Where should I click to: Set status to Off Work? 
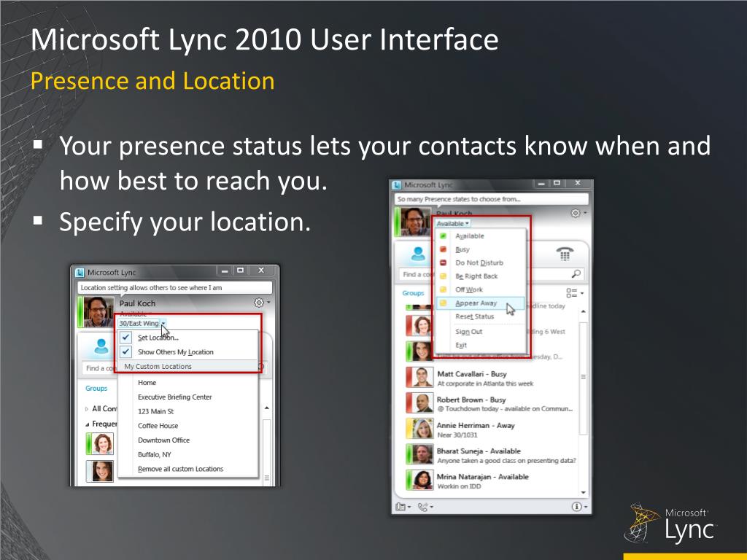[480, 289]
